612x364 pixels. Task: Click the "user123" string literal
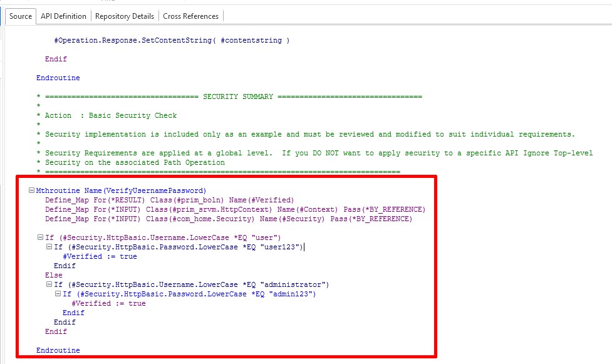tap(279, 247)
